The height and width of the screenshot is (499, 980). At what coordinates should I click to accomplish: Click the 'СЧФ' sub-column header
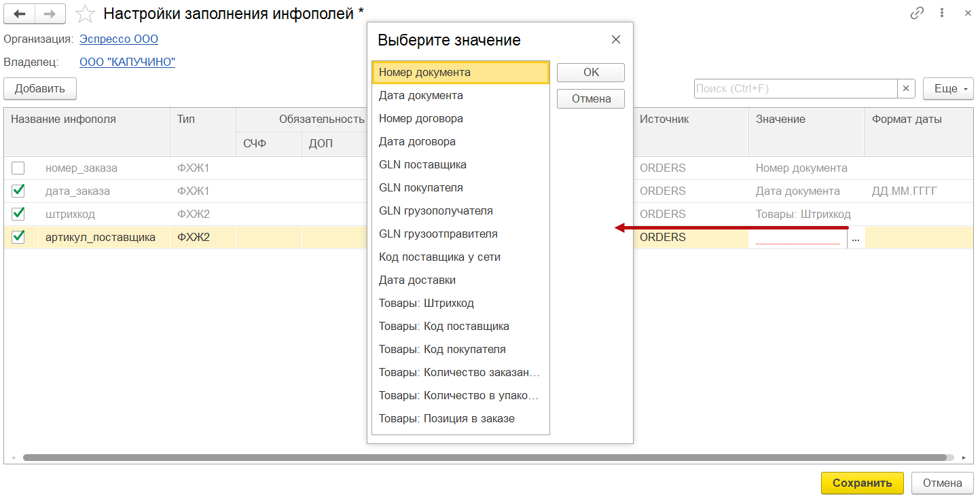point(269,144)
